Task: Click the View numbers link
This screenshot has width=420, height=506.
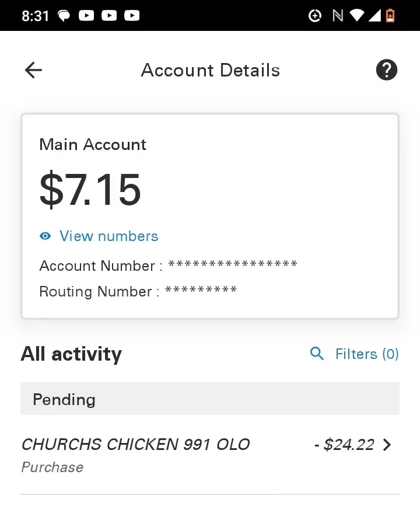Action: (108, 236)
